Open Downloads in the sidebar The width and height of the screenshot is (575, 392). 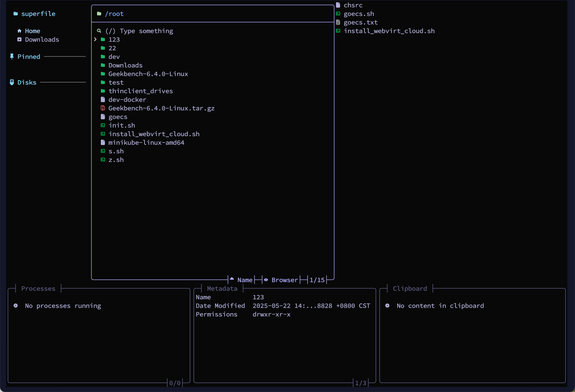tap(42, 39)
